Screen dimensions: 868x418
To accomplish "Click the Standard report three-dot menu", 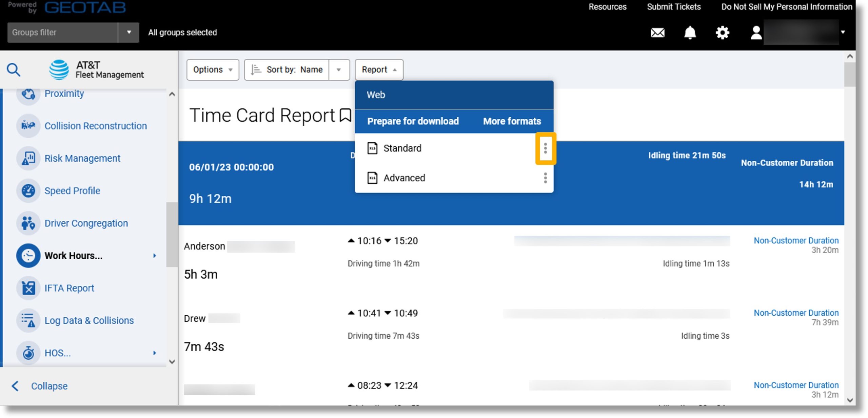I will [x=545, y=148].
